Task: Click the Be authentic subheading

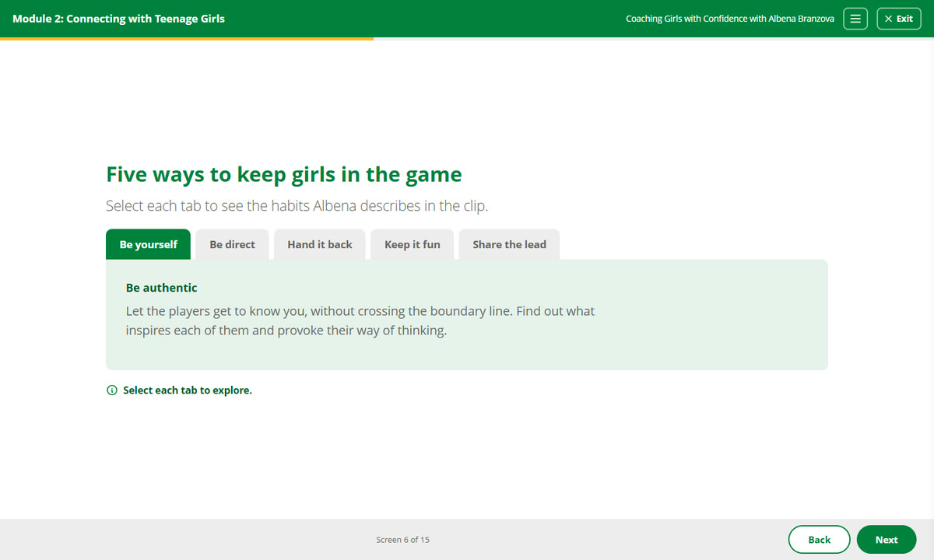Action: 162,288
